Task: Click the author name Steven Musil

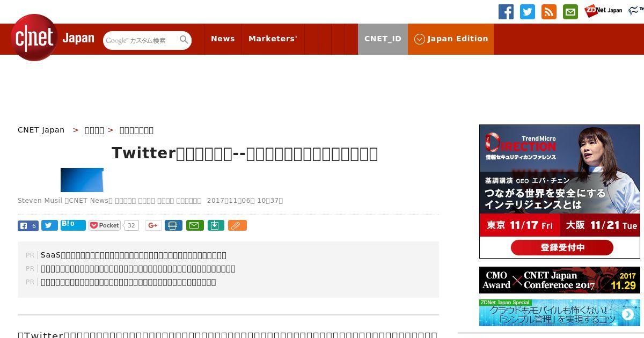Action: [40, 201]
